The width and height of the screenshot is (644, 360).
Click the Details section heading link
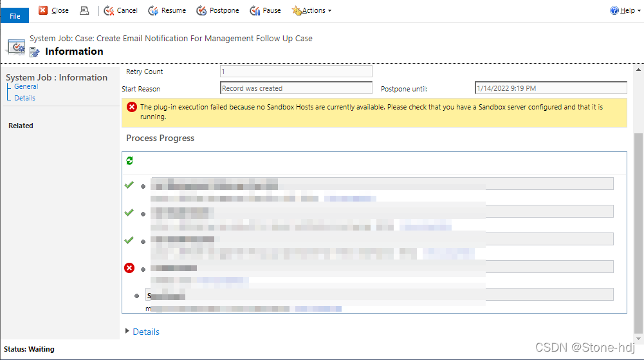pyautogui.click(x=146, y=332)
